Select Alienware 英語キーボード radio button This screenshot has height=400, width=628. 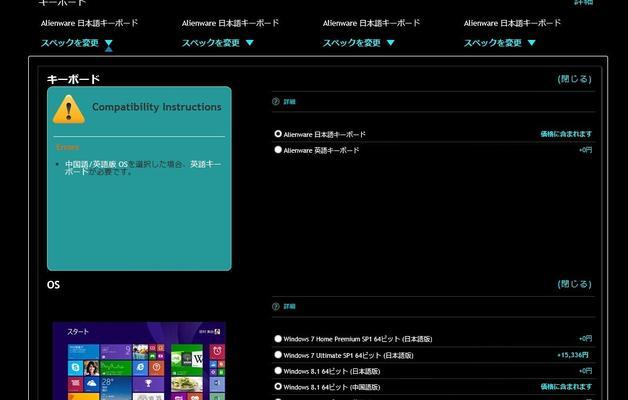[278, 150]
